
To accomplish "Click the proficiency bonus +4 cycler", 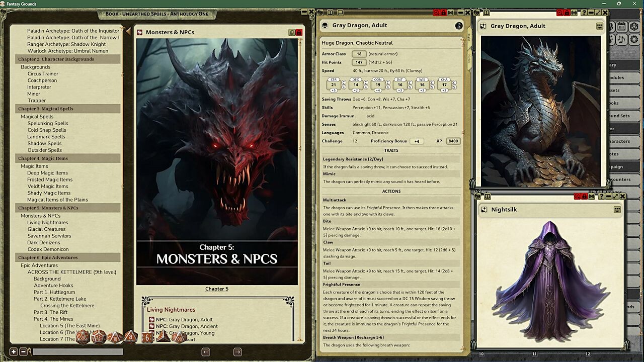I will click(417, 141).
